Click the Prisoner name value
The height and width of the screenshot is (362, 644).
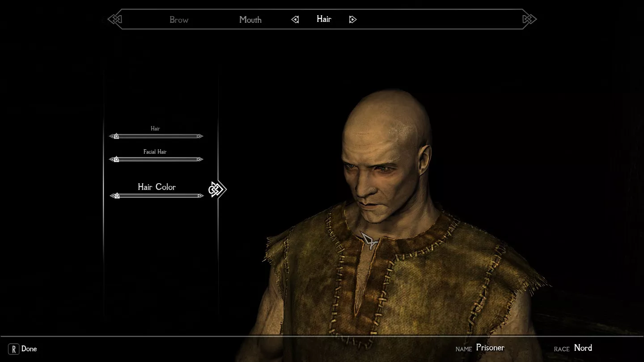[x=490, y=348]
